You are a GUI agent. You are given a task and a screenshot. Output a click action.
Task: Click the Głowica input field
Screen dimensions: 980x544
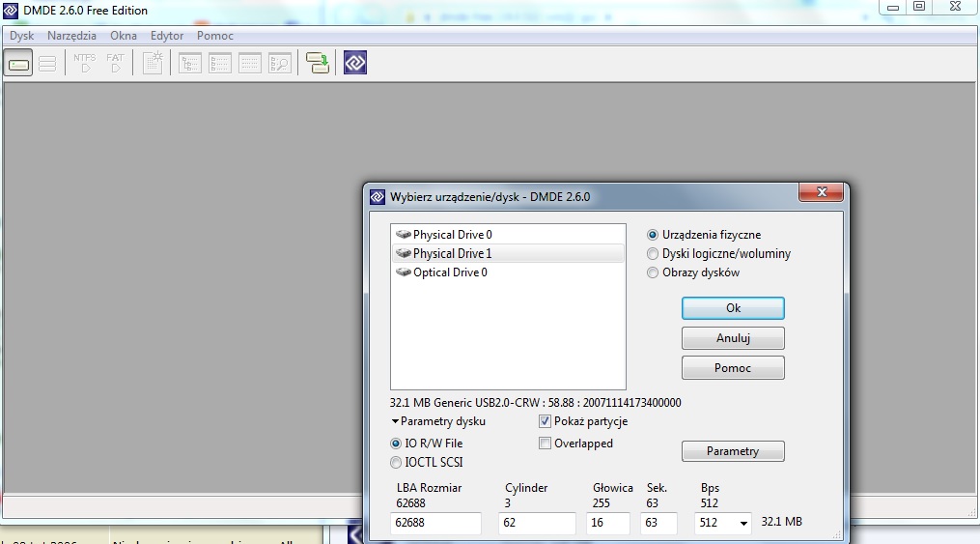click(608, 523)
